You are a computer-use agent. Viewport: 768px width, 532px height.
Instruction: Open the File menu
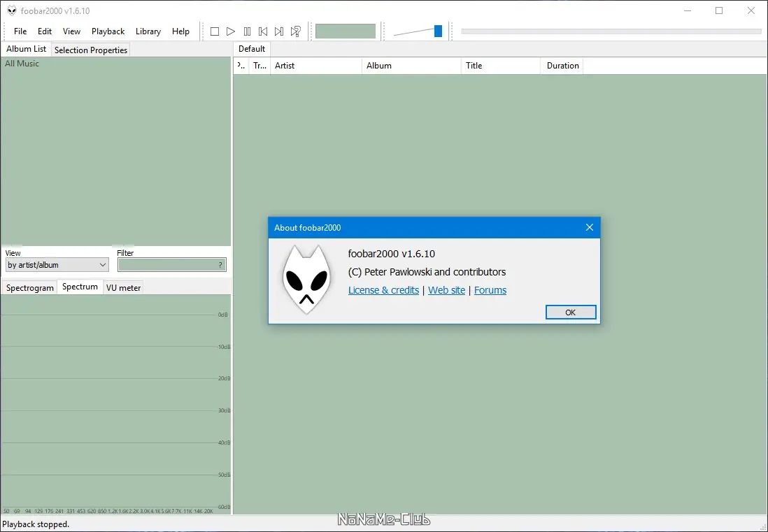tap(20, 31)
